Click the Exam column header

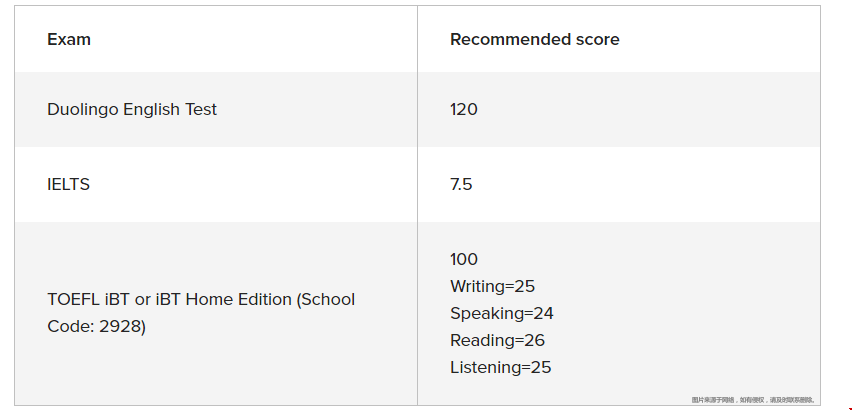pyautogui.click(x=69, y=40)
